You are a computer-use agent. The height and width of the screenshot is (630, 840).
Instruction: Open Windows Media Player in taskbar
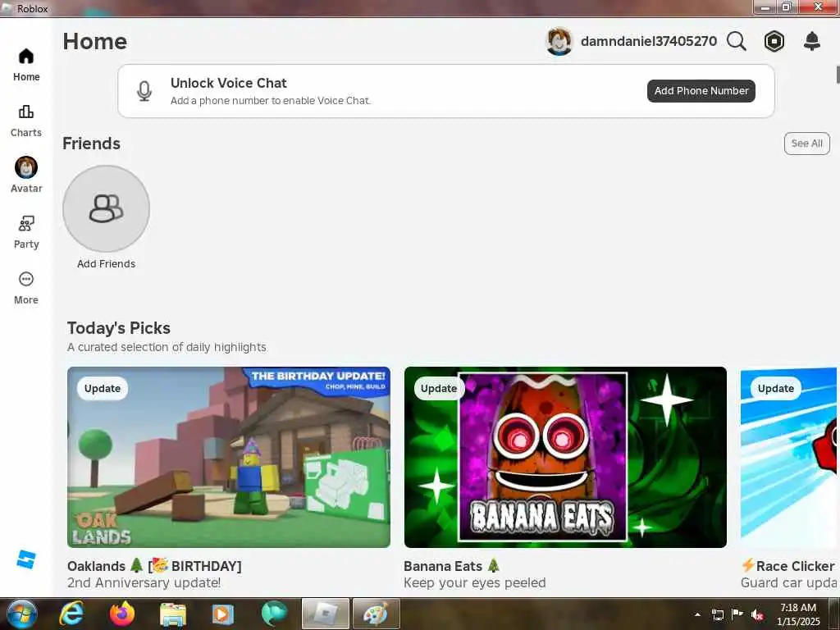point(223,614)
